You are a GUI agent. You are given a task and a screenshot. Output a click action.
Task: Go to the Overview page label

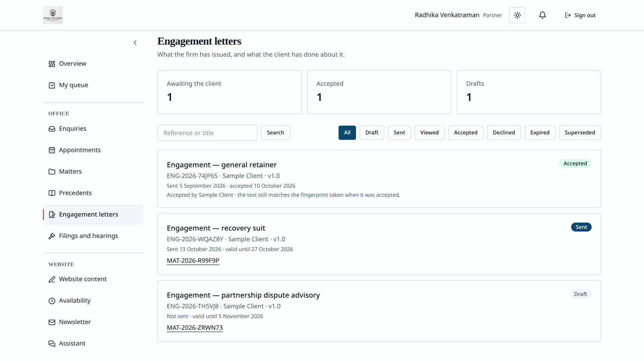(72, 64)
